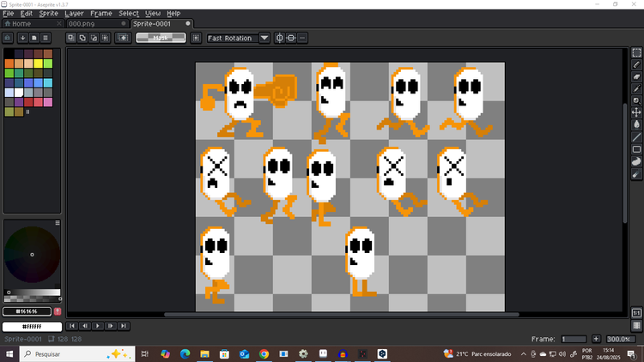Click the palette presets icon

tap(34, 38)
